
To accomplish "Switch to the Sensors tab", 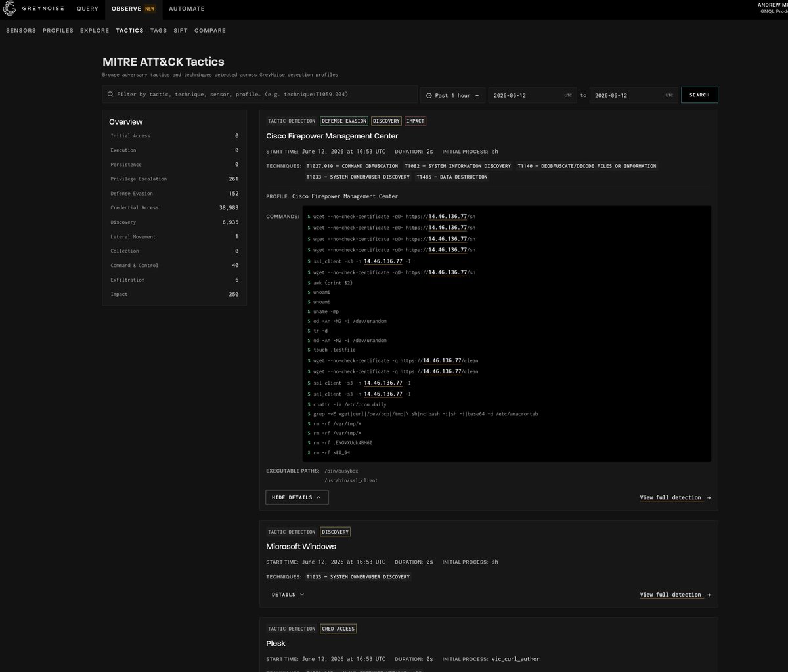I will pos(21,30).
